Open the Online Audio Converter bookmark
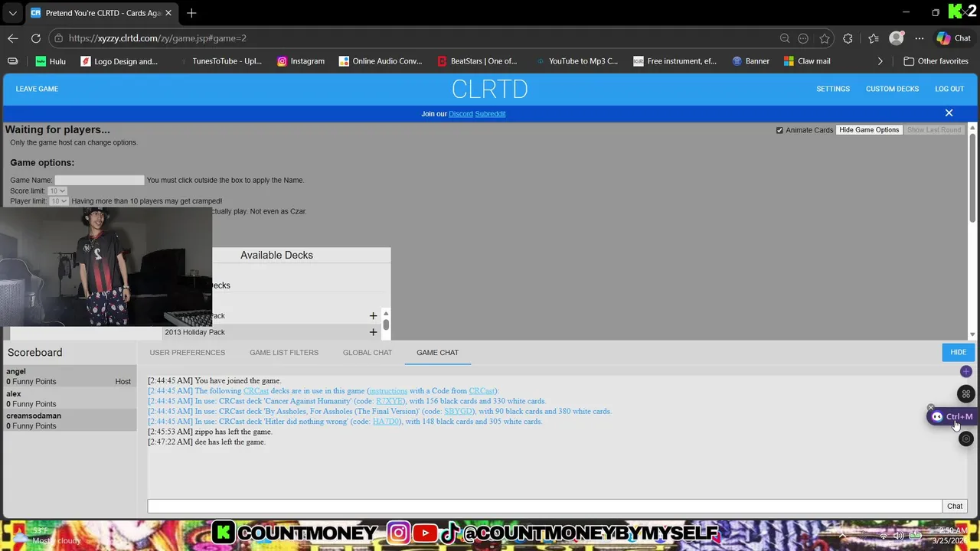980x551 pixels. tap(381, 61)
